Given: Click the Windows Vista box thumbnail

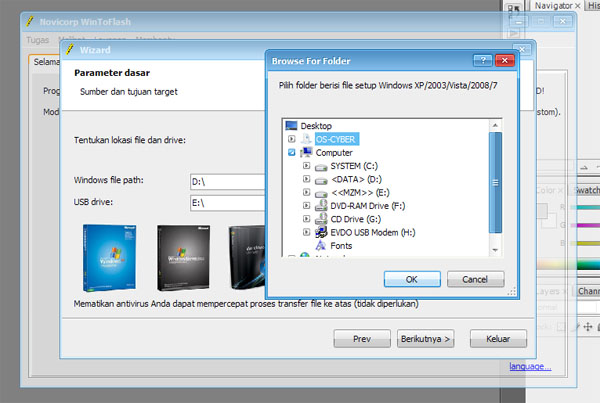Looking at the screenshot, I should pyautogui.click(x=247, y=258).
